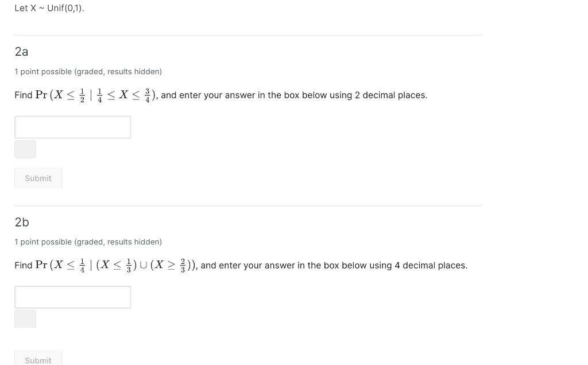Click the 'Find' label in problem 2a
This screenshot has height=365, width=588.
pos(23,95)
